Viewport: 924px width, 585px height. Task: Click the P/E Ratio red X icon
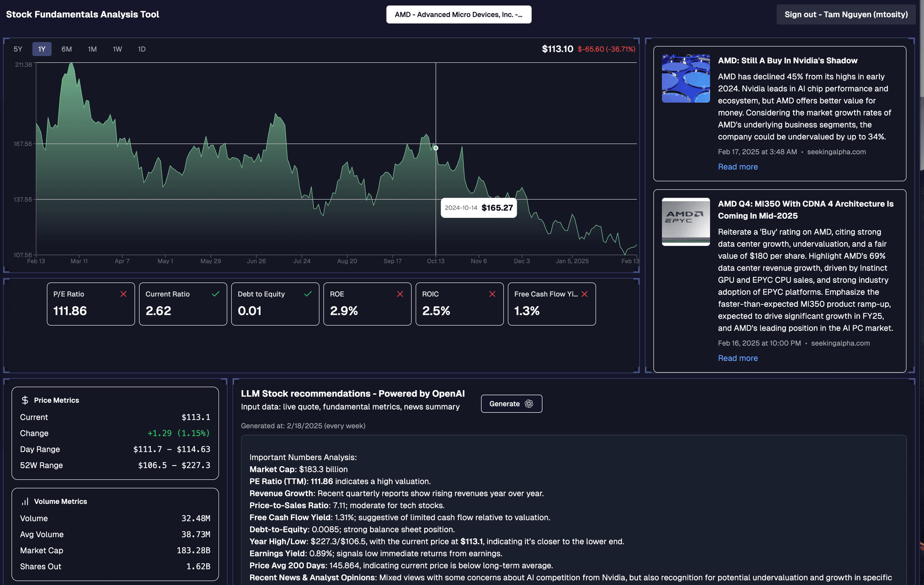click(124, 294)
